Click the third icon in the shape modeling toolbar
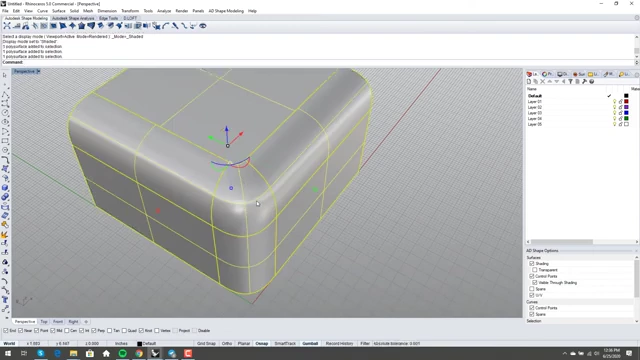This screenshot has height=360, width=640. tap(26, 26)
